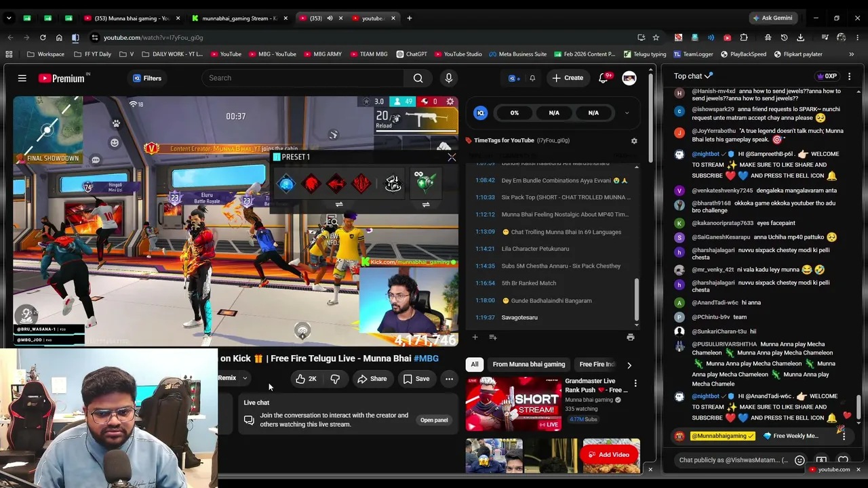Jump to the 1:16:54 time tag
Screen dimensions: 868x488
(485, 283)
